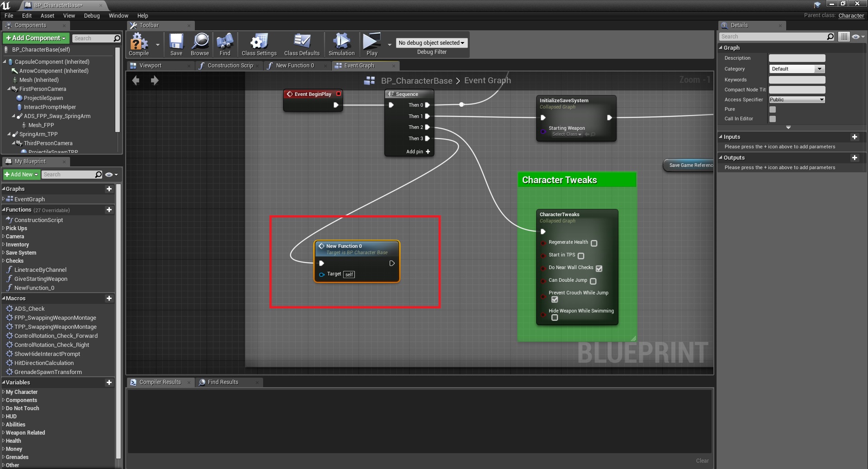
Task: Save the blueprint with Save icon
Action: 176,43
